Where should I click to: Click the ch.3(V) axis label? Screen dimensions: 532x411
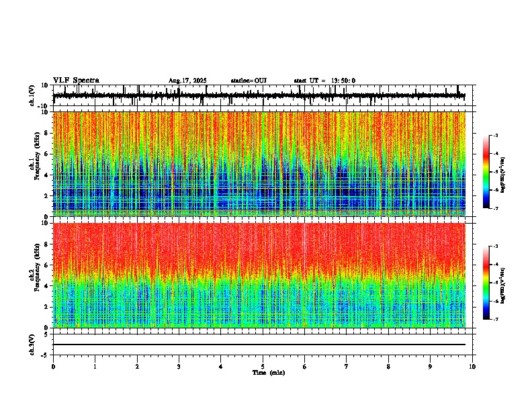pos(32,345)
